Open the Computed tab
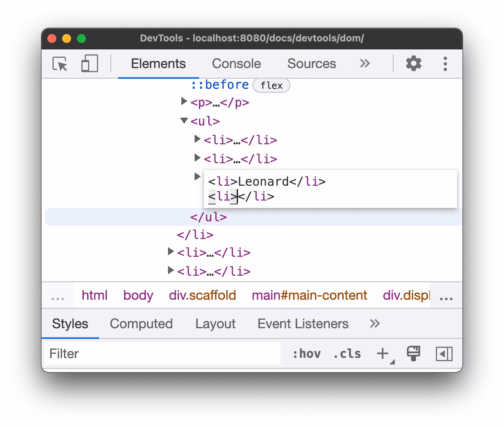Screen dimensions: 504x427 point(141,324)
